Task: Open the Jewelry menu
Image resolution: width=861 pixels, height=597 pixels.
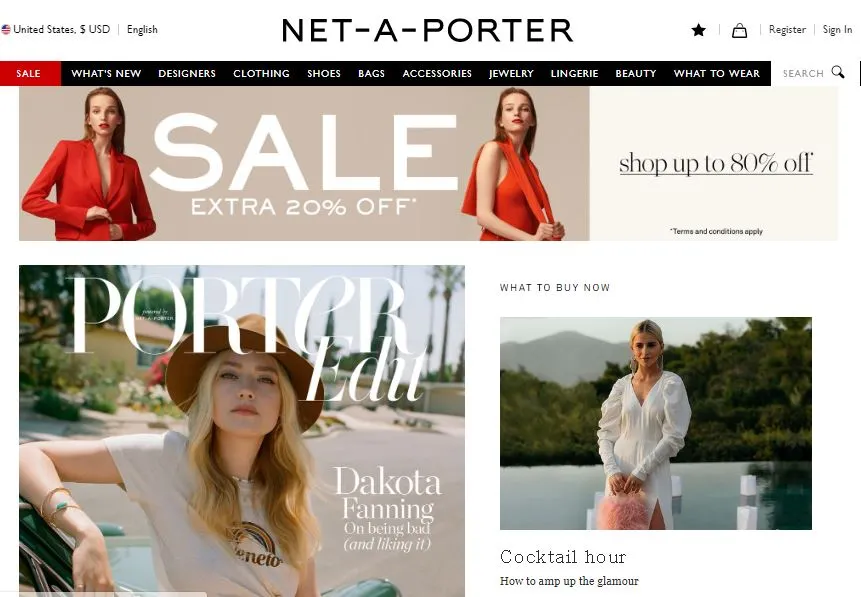Action: click(511, 74)
